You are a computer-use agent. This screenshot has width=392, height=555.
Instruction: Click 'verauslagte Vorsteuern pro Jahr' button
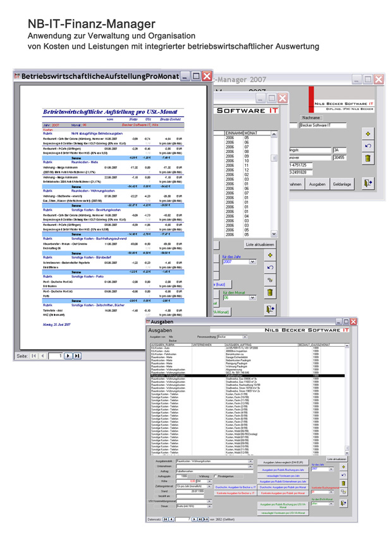coord(283,476)
